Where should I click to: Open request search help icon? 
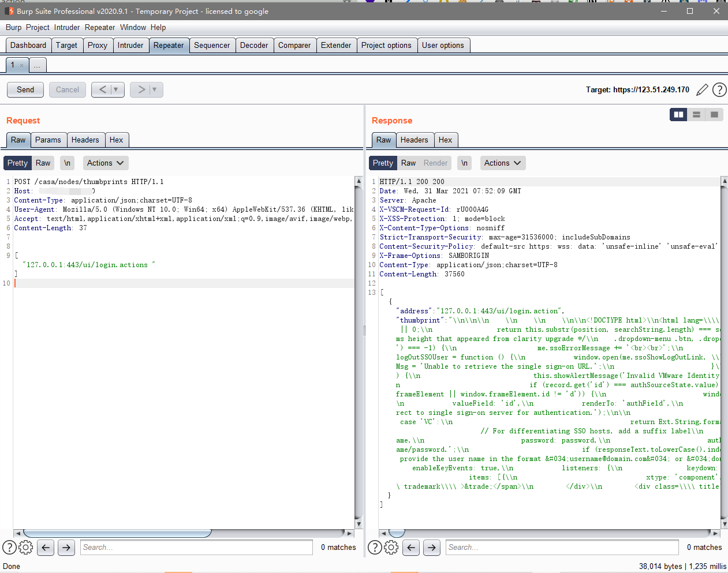pyautogui.click(x=9, y=547)
